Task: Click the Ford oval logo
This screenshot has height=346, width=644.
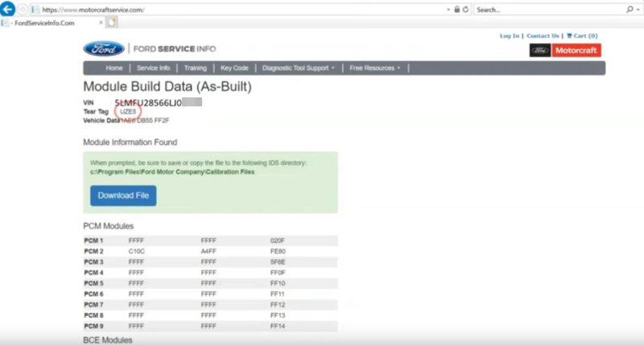Action: [104, 49]
